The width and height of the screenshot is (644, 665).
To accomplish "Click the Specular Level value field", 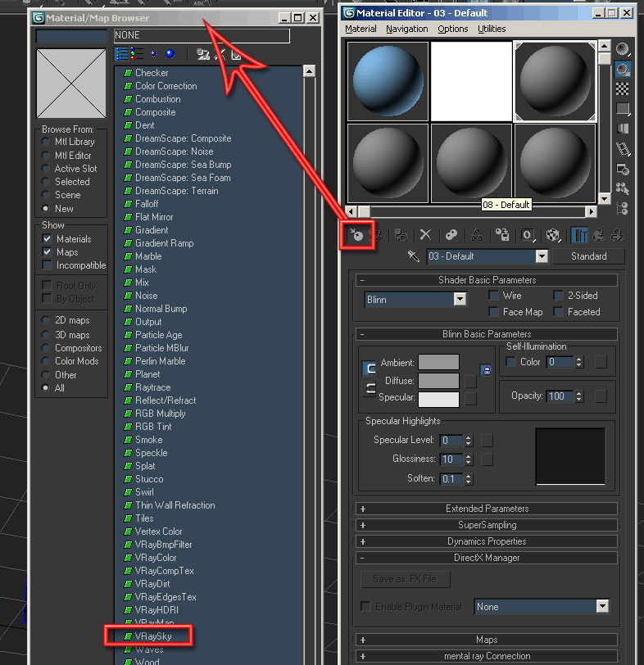I will pyautogui.click(x=451, y=441).
